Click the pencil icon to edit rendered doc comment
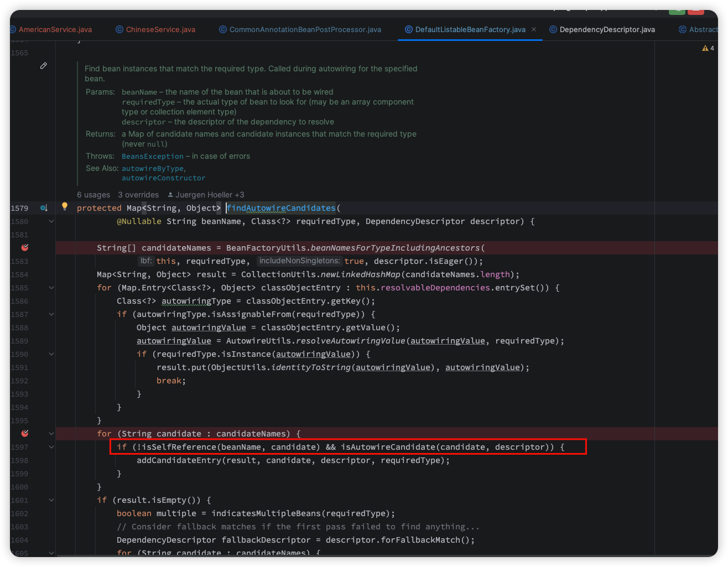The width and height of the screenshot is (728, 567). click(x=44, y=66)
